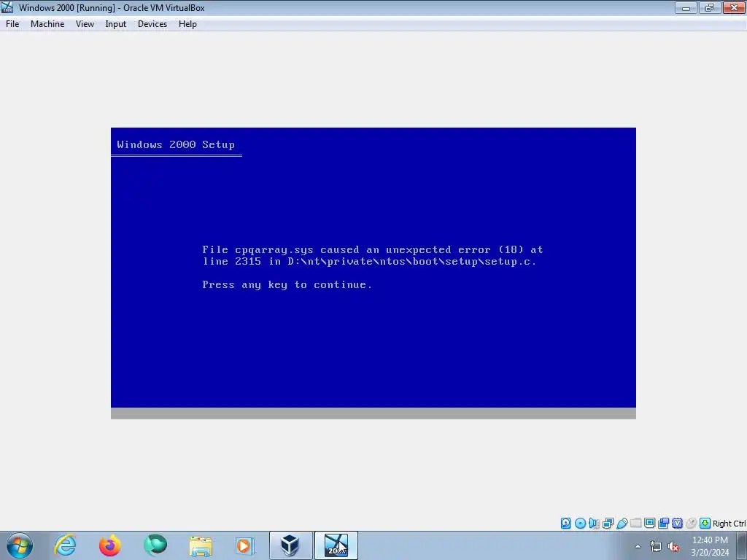Click the USB devices status icon

pyautogui.click(x=622, y=524)
